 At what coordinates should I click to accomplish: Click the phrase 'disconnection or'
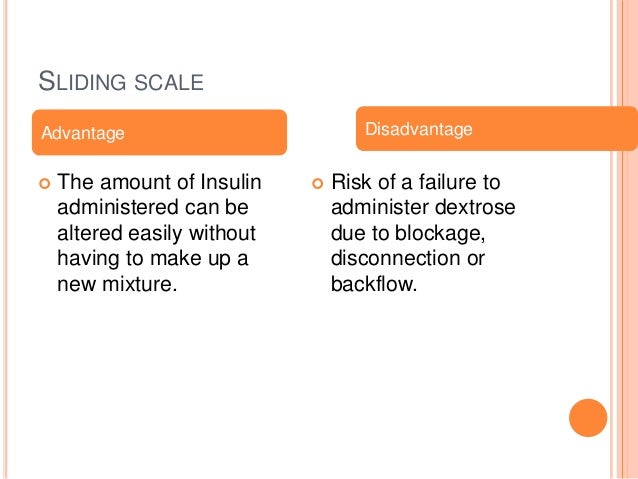click(408, 258)
